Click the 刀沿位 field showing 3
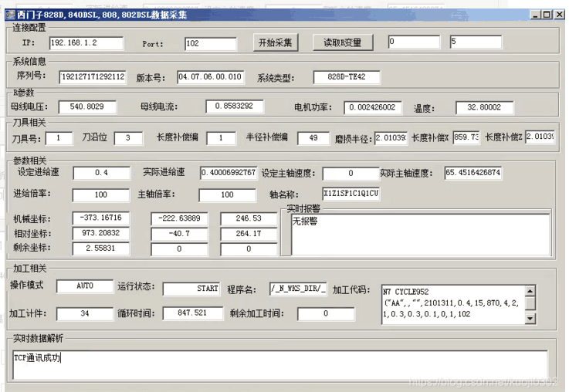Screen dimensions: 569x392 click(128, 139)
